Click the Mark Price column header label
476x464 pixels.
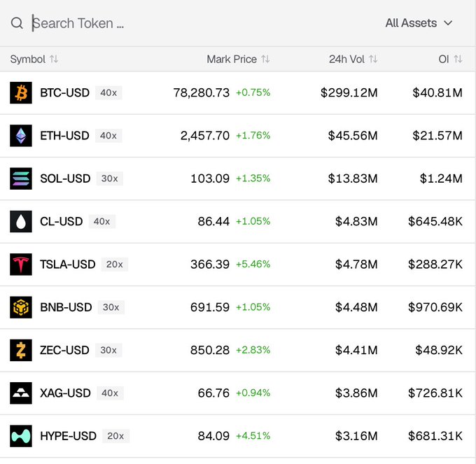(x=232, y=59)
